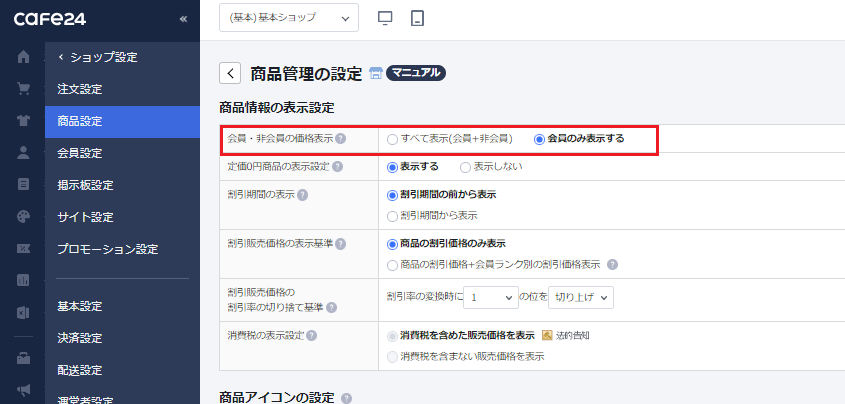Select 表示する for 0円 products
845x404 pixels.
(x=392, y=167)
